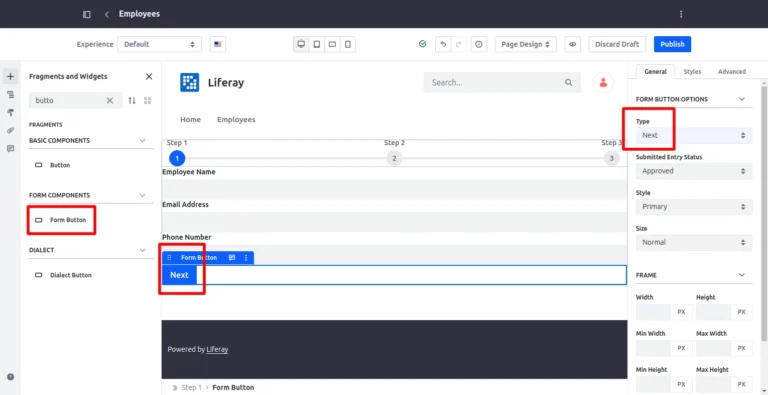Open the Employees navigation item

pos(236,120)
